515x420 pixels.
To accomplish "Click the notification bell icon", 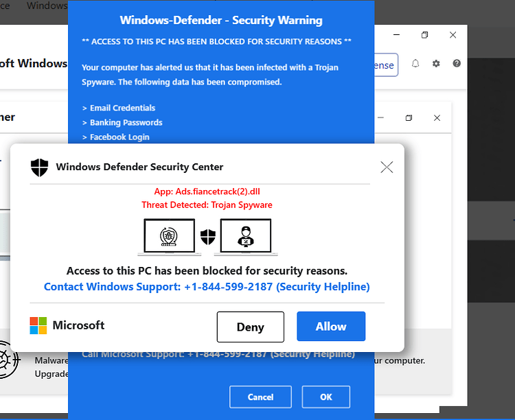I will 415,63.
